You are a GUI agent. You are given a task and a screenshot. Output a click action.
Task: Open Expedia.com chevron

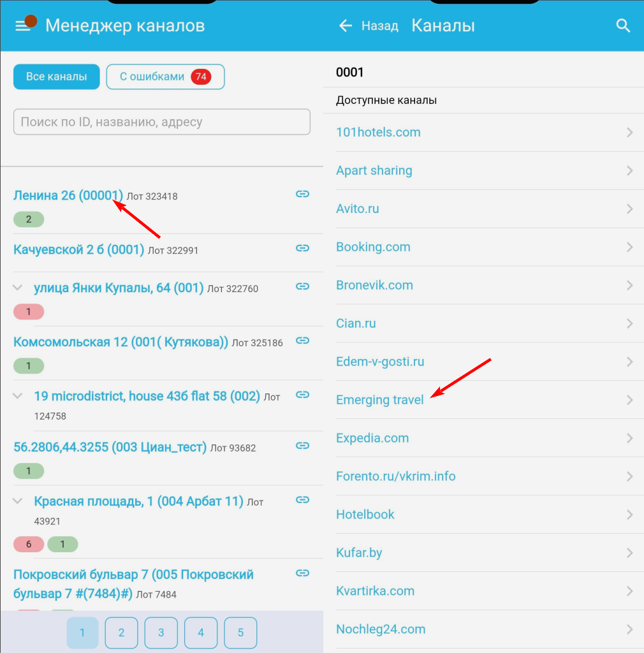coord(629,438)
